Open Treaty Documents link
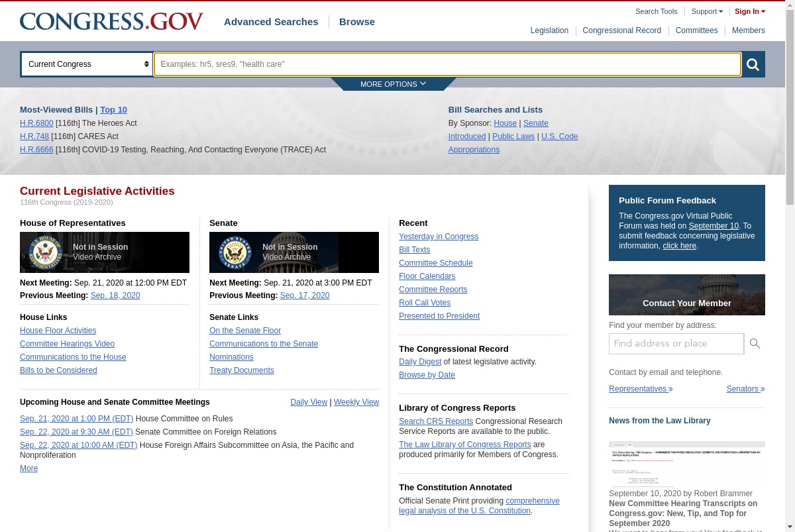 242,370
